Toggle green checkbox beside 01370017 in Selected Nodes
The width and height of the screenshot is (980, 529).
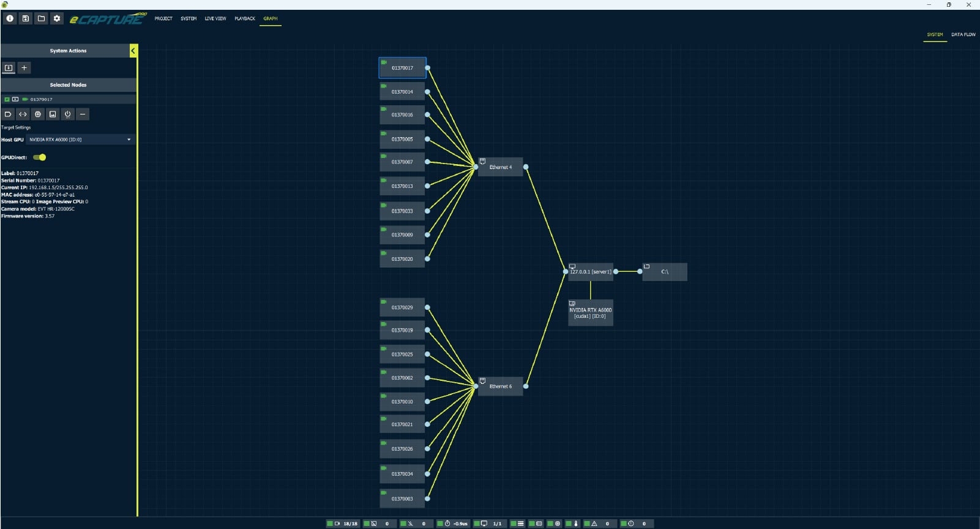click(7, 99)
